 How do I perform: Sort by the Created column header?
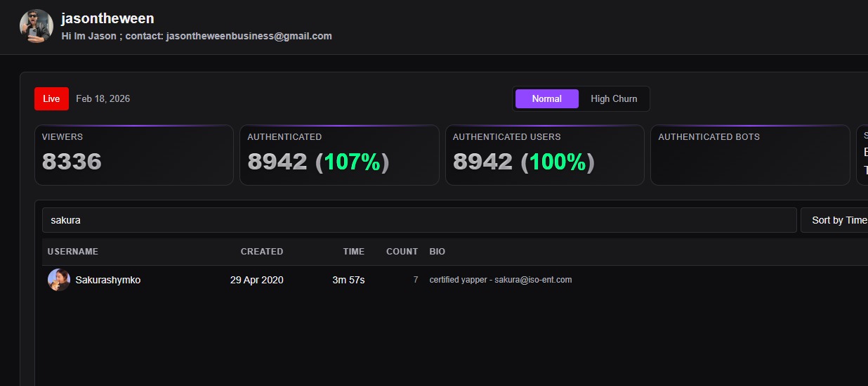coord(262,252)
